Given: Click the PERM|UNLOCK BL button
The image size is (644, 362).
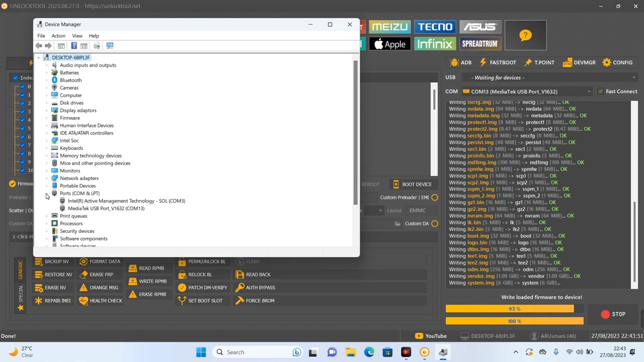Looking at the screenshot, I should [202, 261].
